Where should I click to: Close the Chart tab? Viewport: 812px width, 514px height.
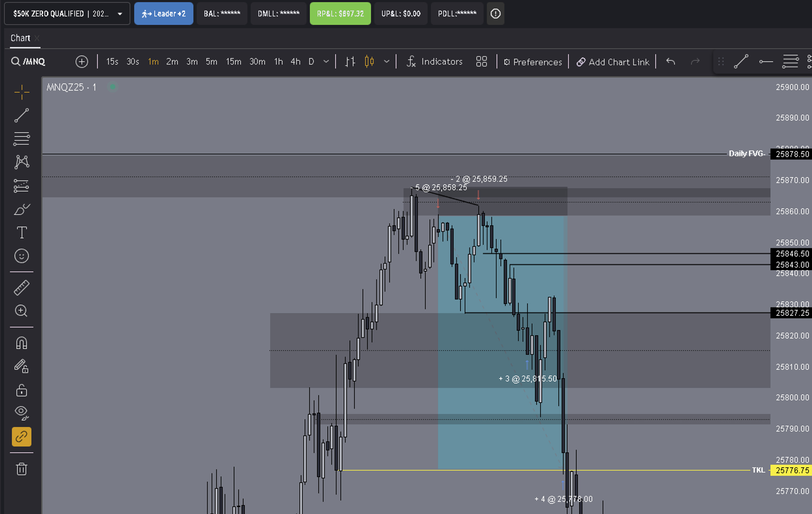coord(37,38)
